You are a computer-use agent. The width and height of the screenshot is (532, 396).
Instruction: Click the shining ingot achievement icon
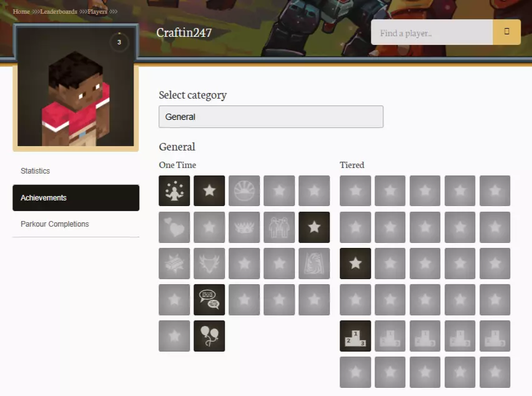coord(174,264)
